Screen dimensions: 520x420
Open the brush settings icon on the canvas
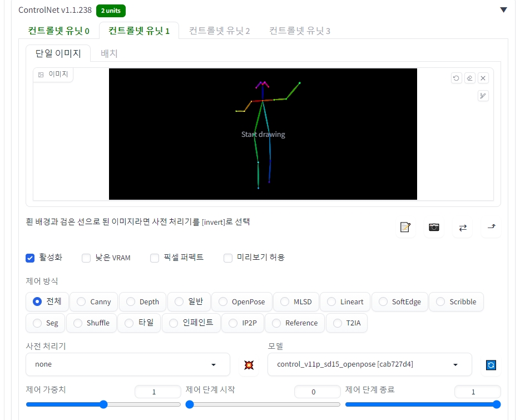pos(483,96)
